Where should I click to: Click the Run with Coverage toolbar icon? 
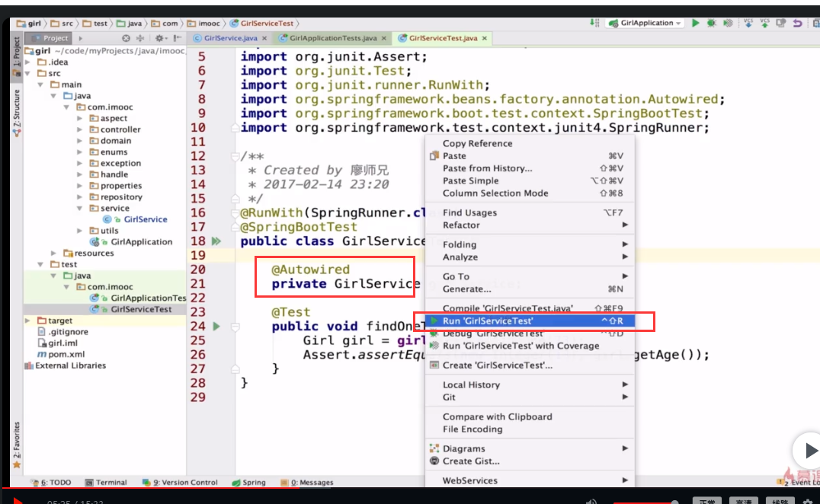pos(728,23)
